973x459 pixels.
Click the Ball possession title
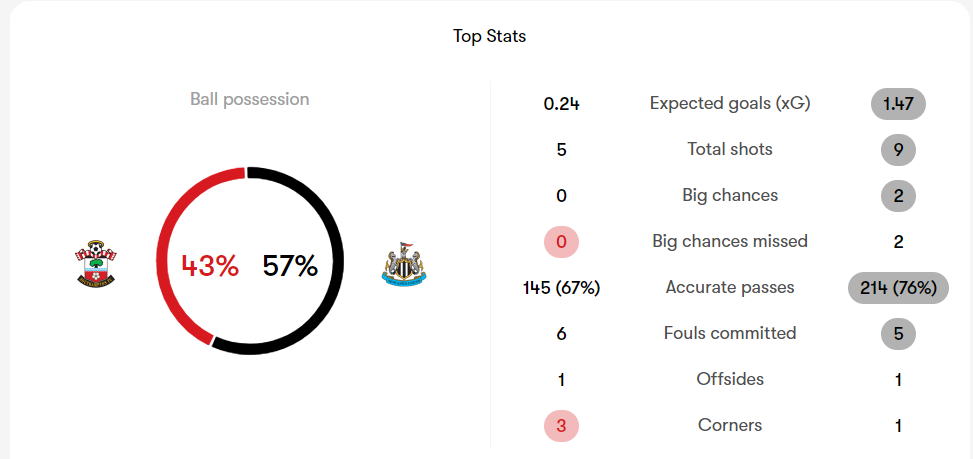click(x=249, y=99)
